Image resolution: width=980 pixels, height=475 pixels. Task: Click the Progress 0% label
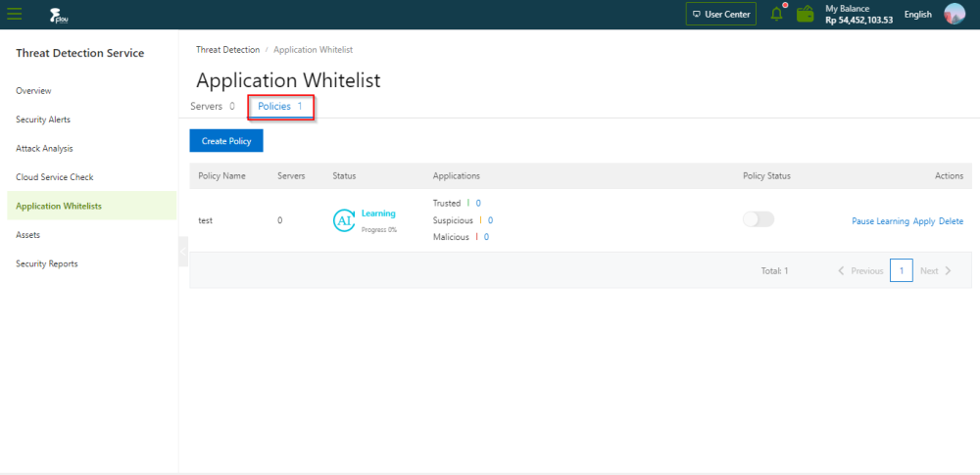[378, 229]
